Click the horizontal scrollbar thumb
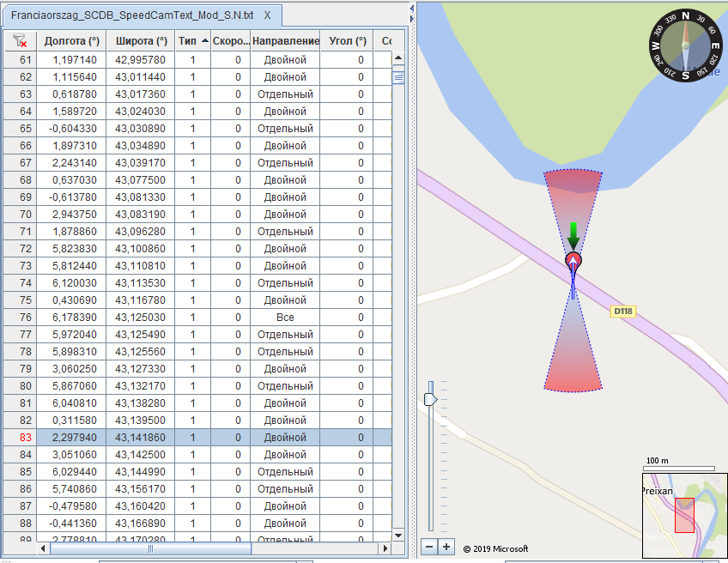 pyautogui.click(x=150, y=548)
